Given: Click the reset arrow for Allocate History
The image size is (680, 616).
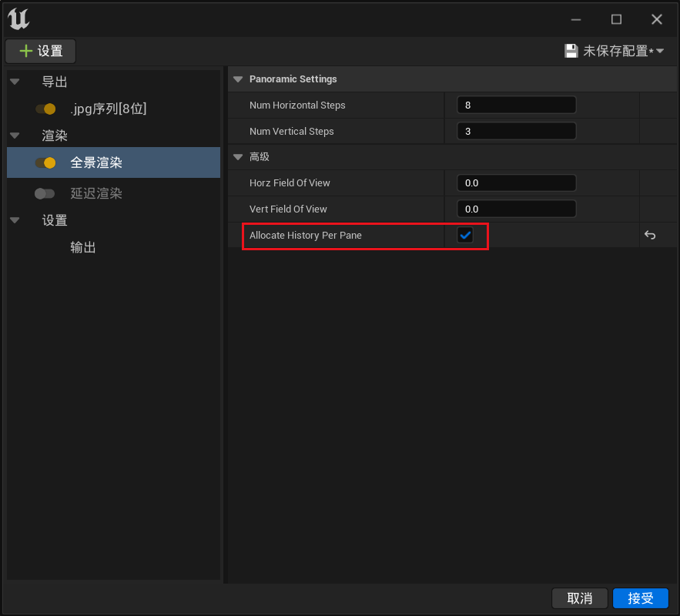Looking at the screenshot, I should coord(650,236).
